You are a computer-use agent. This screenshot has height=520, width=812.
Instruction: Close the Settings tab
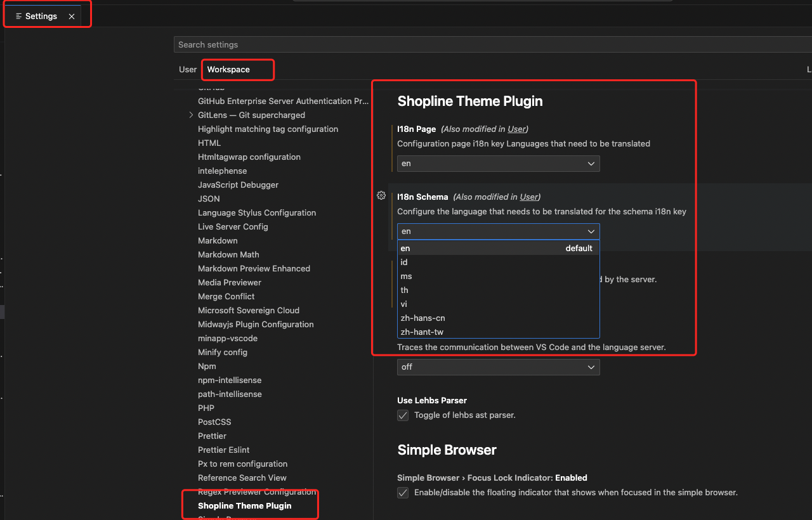pos(72,16)
